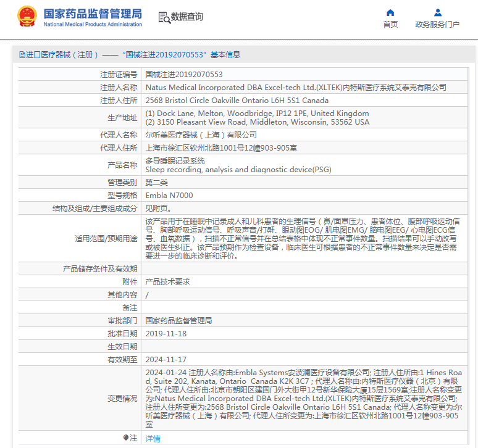Viewport: 478px width, 448px height.
Task: Click agent address 上海市徐汇区钦州北路1001号
Action: 221,148
